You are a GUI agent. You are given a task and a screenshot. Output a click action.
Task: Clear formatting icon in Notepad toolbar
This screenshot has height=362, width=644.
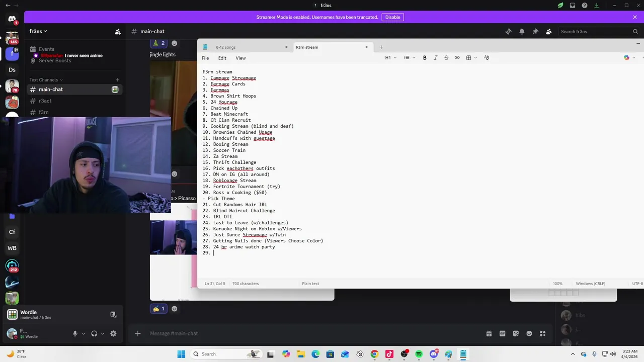pos(487,58)
